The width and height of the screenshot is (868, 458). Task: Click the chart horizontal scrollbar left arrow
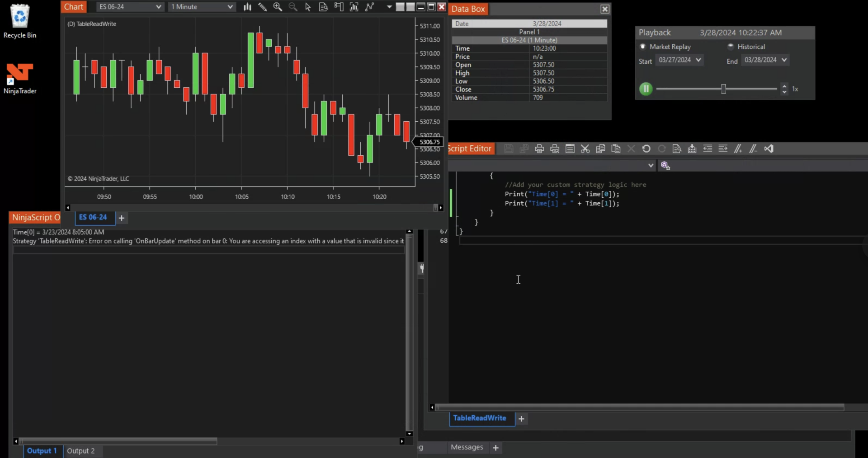coord(67,208)
